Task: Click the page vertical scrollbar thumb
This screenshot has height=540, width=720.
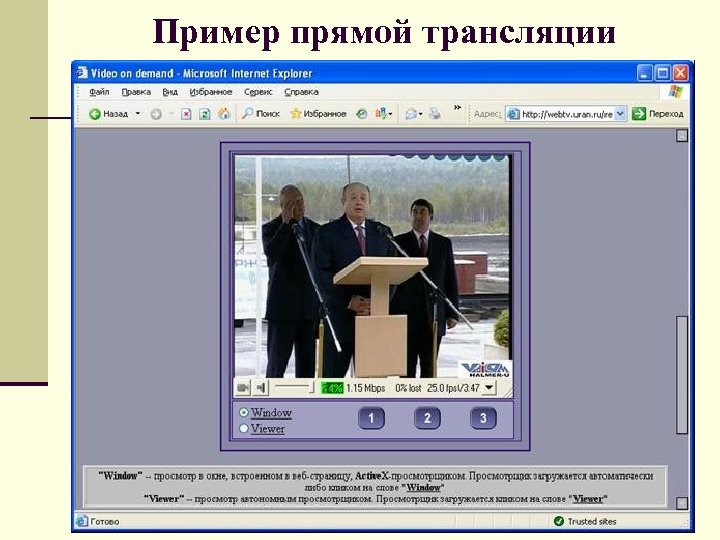Action: [x=682, y=374]
